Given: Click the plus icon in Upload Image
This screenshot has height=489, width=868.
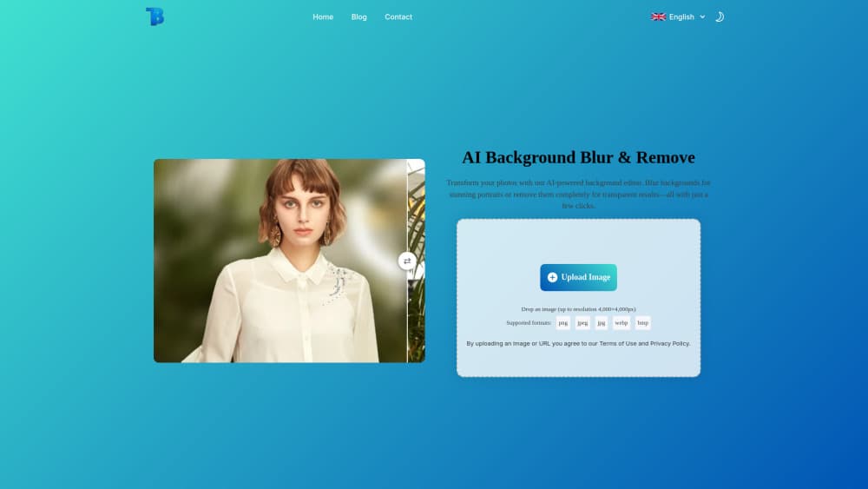Looking at the screenshot, I should coord(552,277).
